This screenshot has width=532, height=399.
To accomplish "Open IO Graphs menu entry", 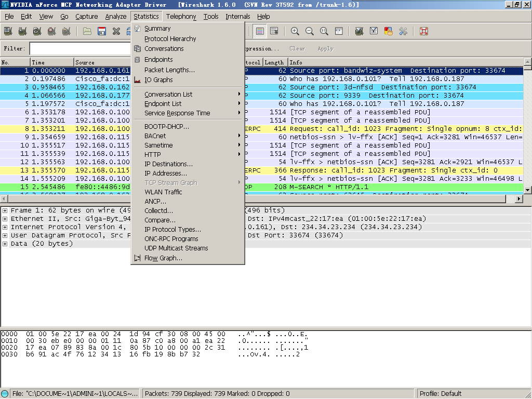I will pyautogui.click(x=188, y=79).
